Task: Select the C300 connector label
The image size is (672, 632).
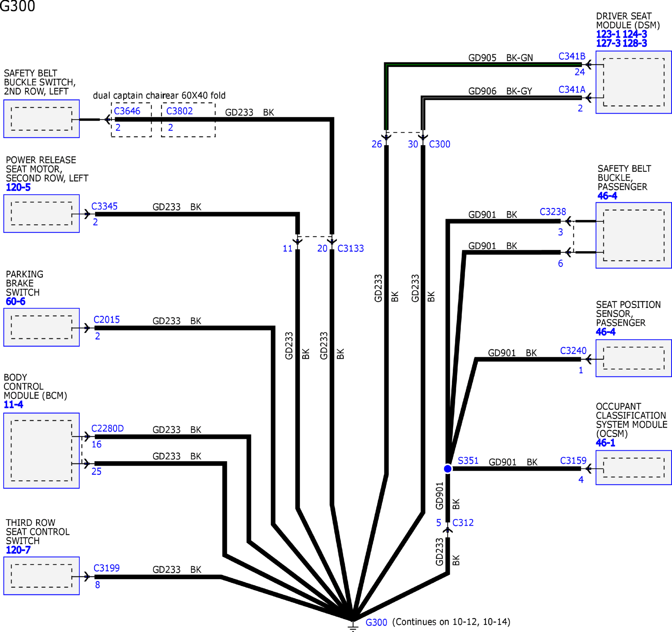Action: [439, 144]
